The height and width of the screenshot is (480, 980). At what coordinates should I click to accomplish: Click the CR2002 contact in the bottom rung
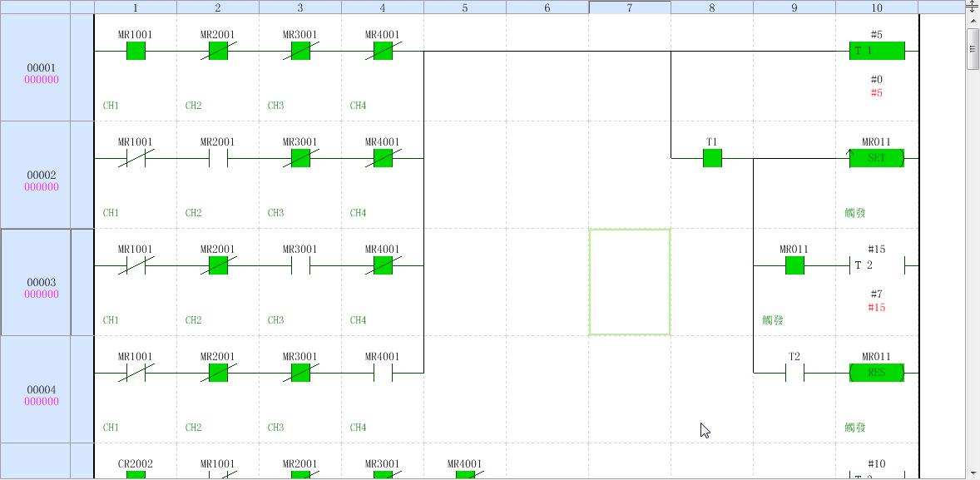[x=136, y=475]
